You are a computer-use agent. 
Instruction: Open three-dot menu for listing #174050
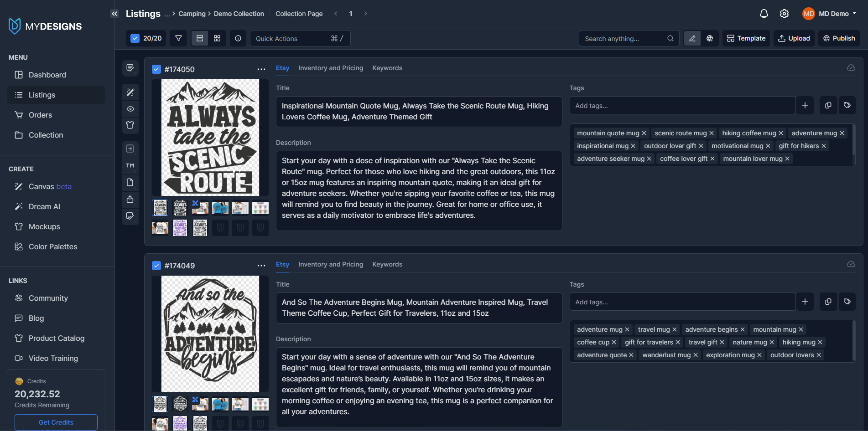[x=261, y=69]
